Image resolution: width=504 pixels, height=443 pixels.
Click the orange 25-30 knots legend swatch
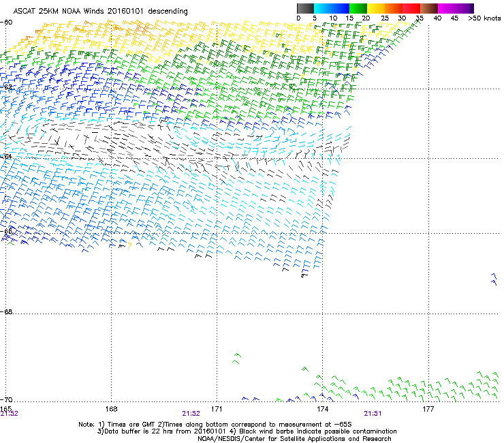click(394, 8)
